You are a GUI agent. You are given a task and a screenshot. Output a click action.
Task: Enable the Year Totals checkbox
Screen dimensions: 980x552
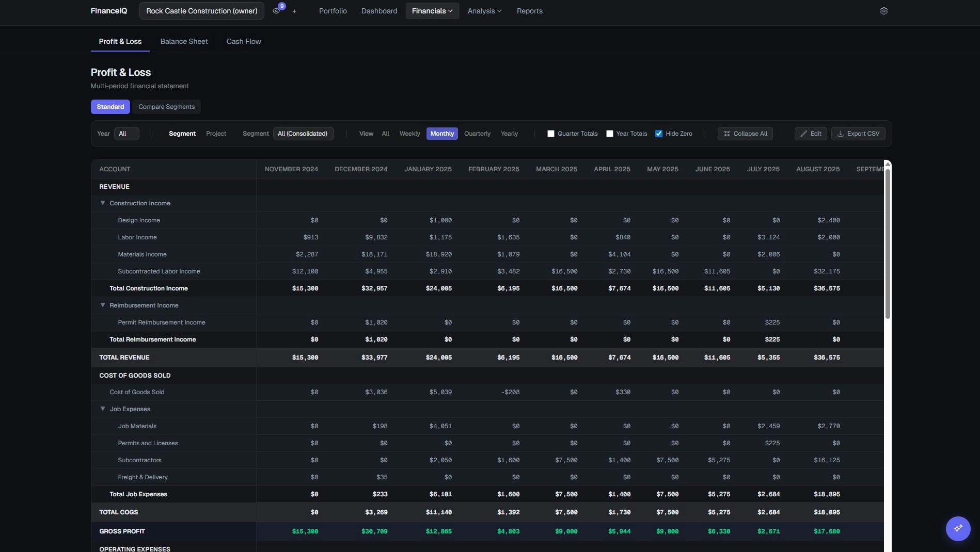pyautogui.click(x=609, y=133)
